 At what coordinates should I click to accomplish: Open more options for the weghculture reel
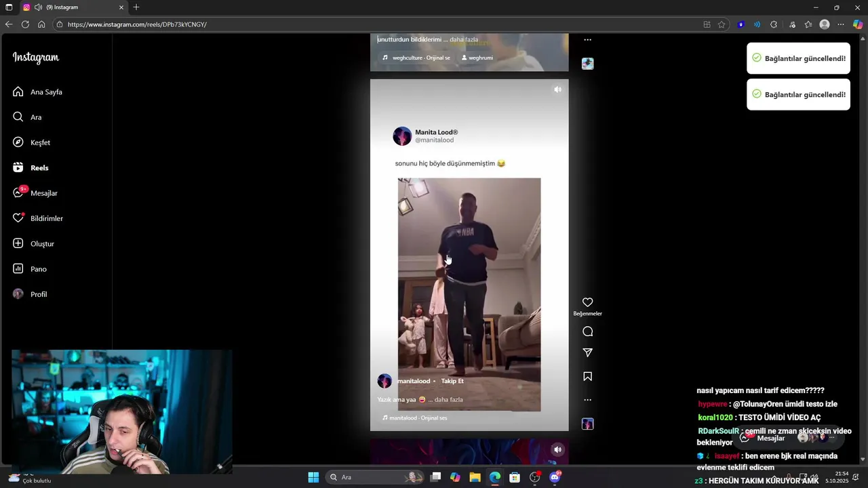tap(588, 40)
